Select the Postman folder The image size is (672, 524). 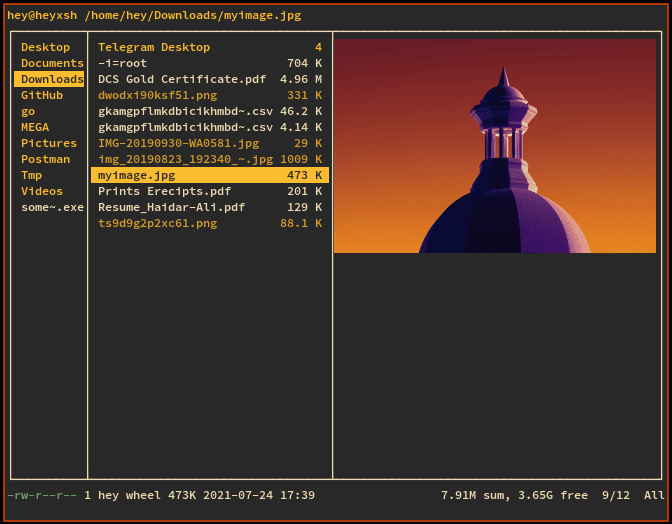click(45, 159)
